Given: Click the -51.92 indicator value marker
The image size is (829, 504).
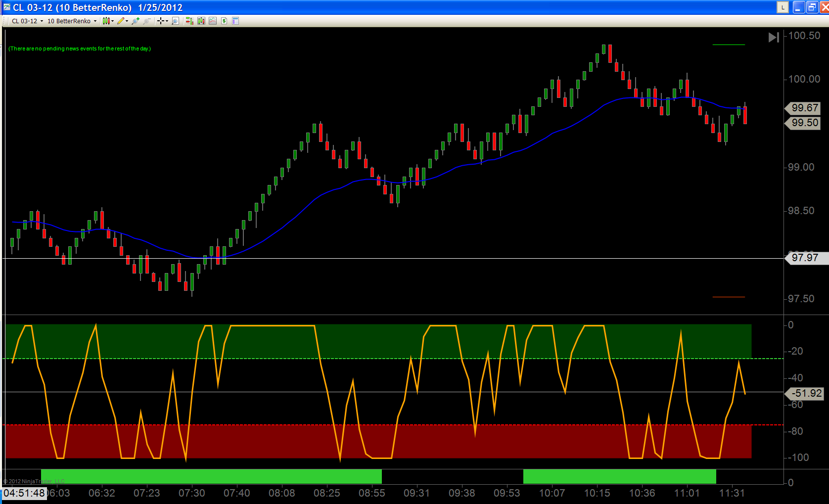Looking at the screenshot, I should click(x=804, y=393).
